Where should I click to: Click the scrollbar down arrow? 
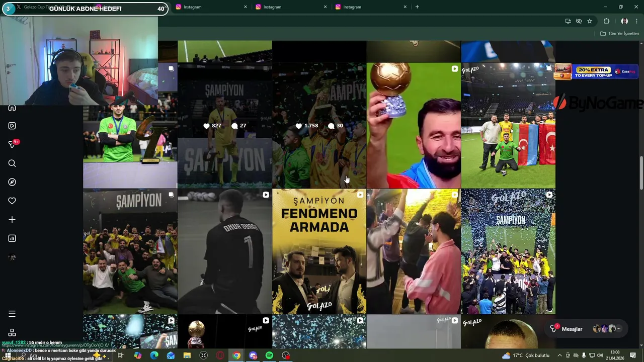pos(641,346)
